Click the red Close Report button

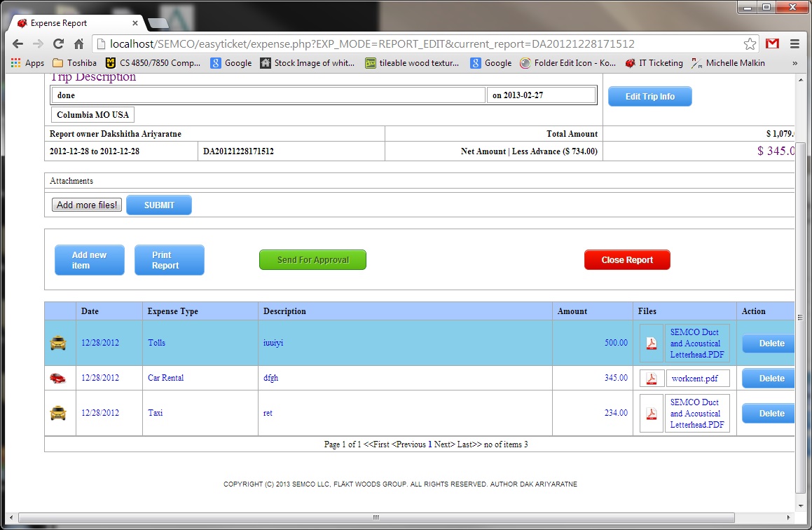pos(627,260)
